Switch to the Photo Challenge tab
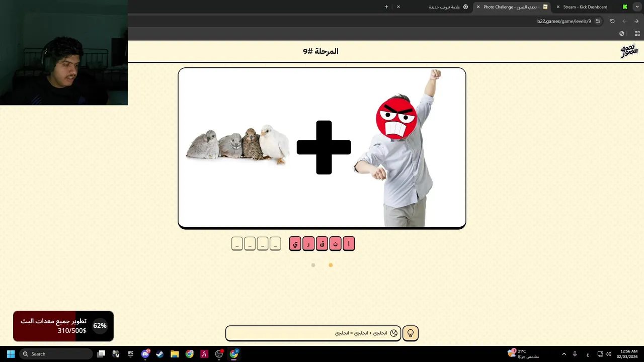This screenshot has height=362, width=644. 511,7
